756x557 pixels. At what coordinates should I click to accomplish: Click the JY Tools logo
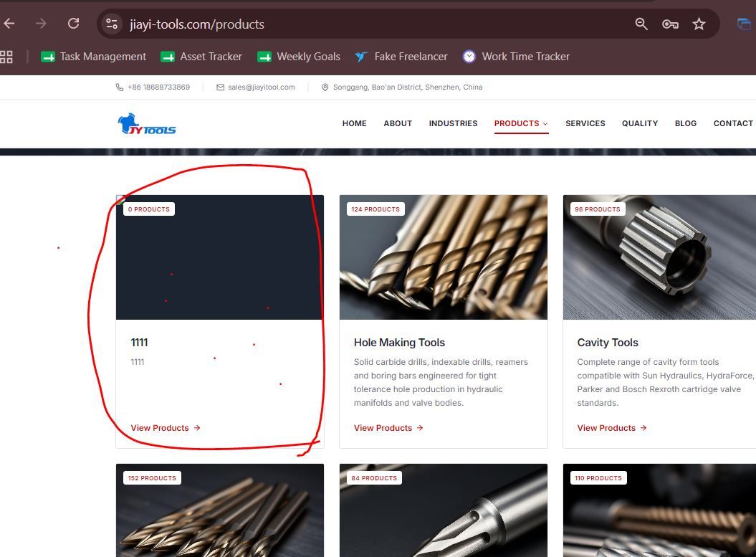pyautogui.click(x=147, y=124)
